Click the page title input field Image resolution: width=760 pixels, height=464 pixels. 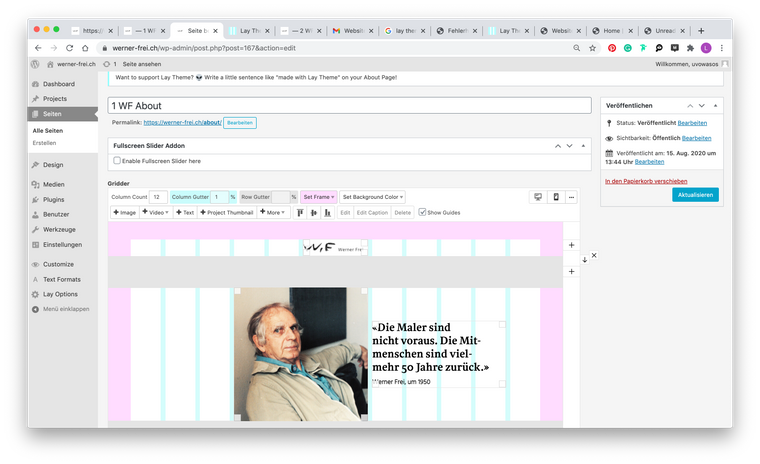(351, 106)
